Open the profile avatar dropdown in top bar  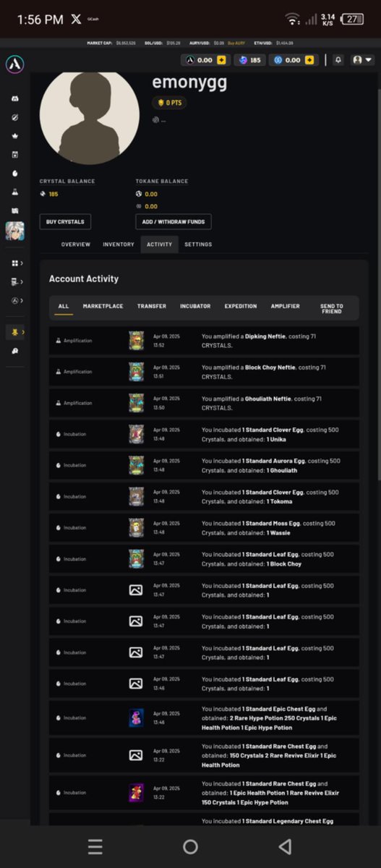(362, 60)
